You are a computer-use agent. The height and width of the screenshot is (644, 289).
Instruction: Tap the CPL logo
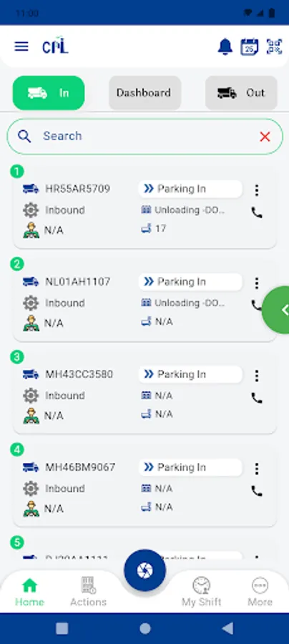pos(55,46)
